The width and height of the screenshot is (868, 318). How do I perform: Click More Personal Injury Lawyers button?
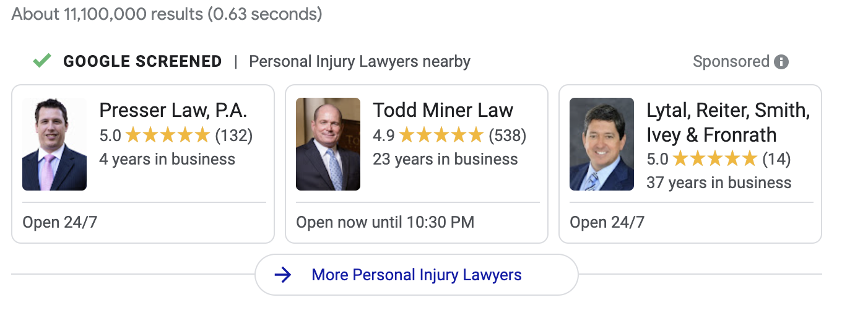tap(417, 275)
